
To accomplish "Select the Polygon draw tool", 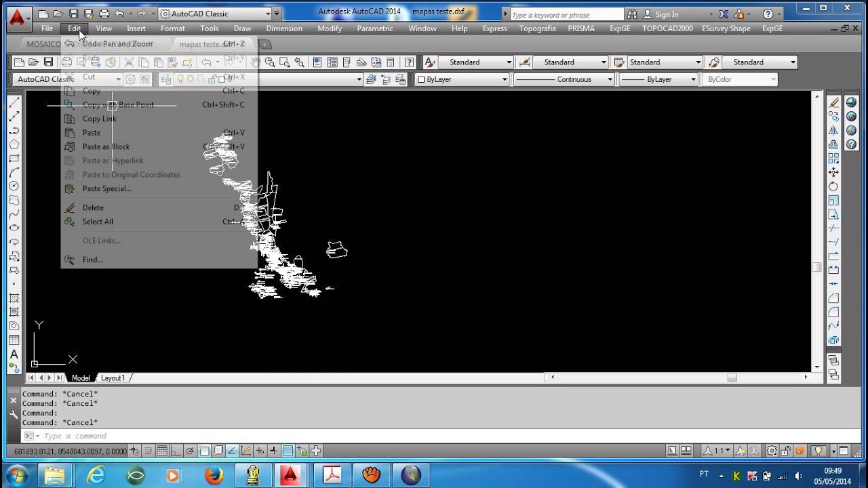I will tap(14, 144).
